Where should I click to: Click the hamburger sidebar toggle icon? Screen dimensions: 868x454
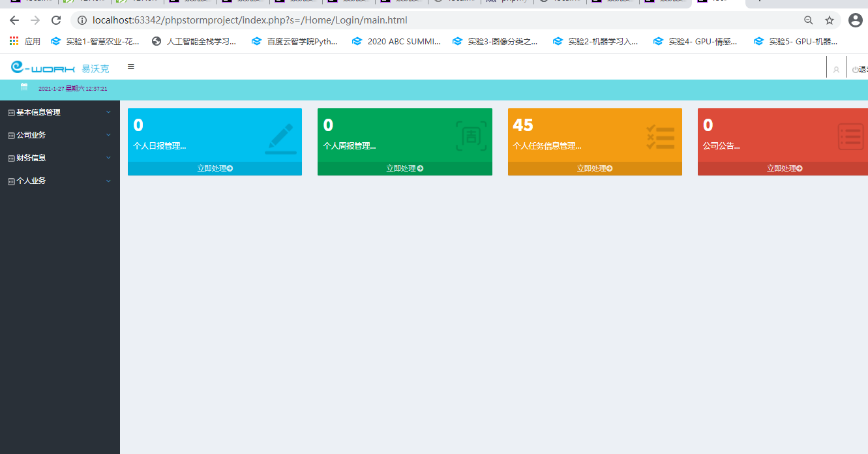click(131, 67)
